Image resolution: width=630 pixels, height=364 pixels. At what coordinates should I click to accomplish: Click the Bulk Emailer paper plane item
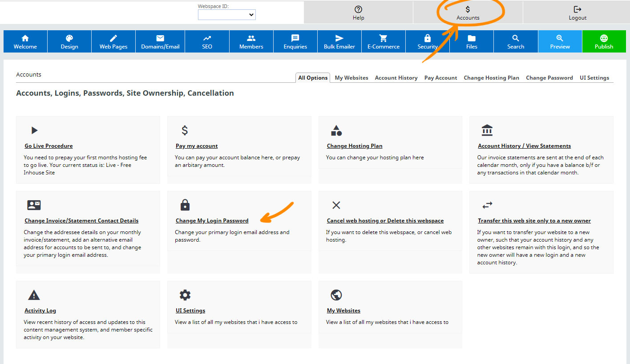pyautogui.click(x=339, y=41)
